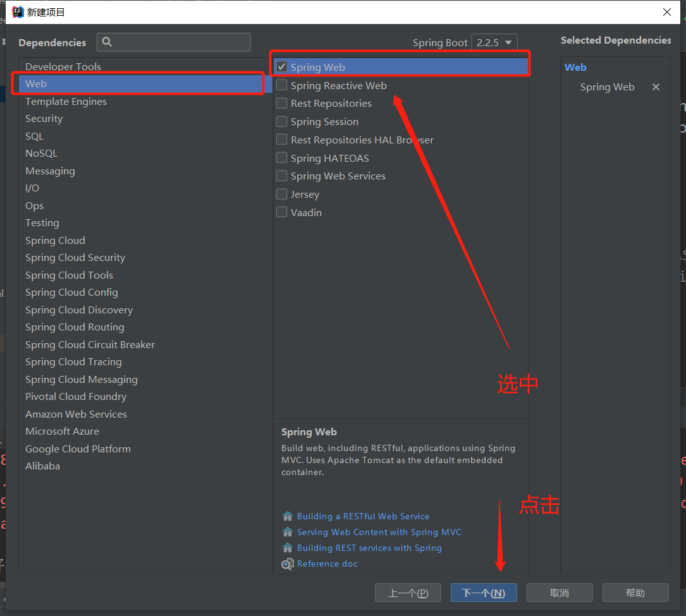Image resolution: width=686 pixels, height=616 pixels.
Task: Select Spring Cloud Circuit Breaker
Action: pos(145,344)
